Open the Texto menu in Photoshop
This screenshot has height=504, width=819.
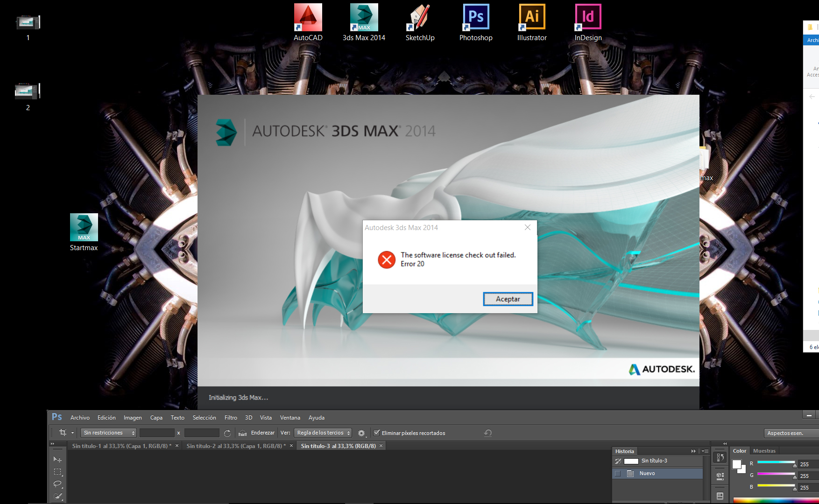(177, 418)
